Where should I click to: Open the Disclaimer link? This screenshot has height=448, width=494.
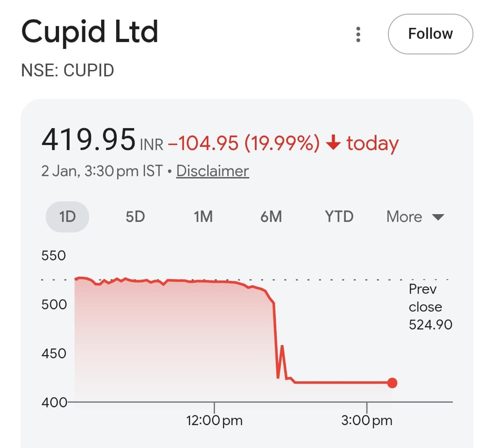[212, 171]
